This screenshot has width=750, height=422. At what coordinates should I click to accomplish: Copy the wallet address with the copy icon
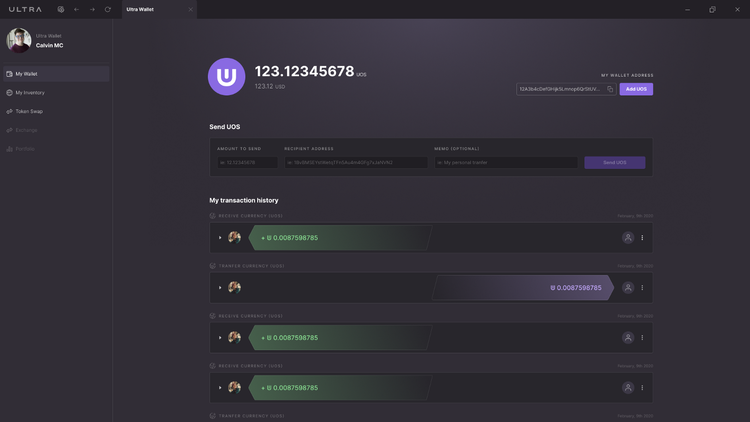(x=610, y=89)
